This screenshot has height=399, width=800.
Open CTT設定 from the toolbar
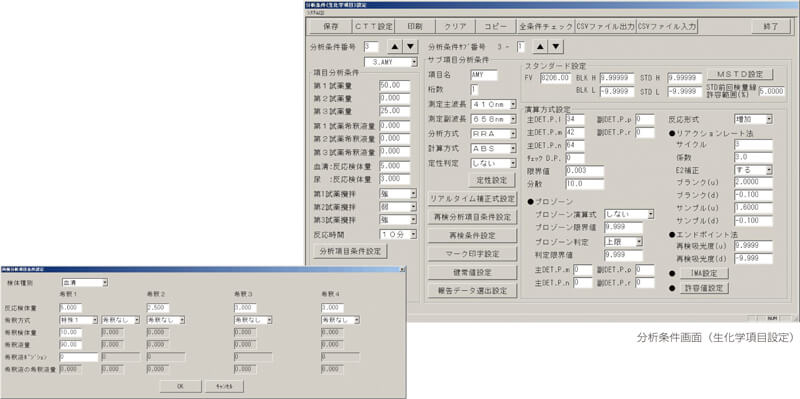click(373, 27)
